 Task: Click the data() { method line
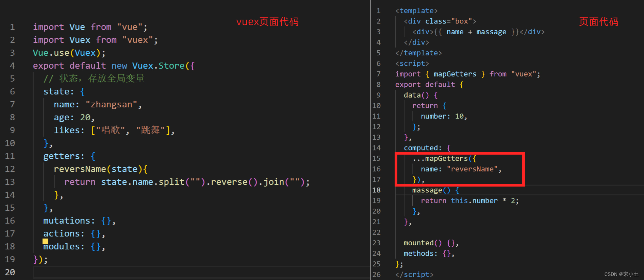pos(421,95)
